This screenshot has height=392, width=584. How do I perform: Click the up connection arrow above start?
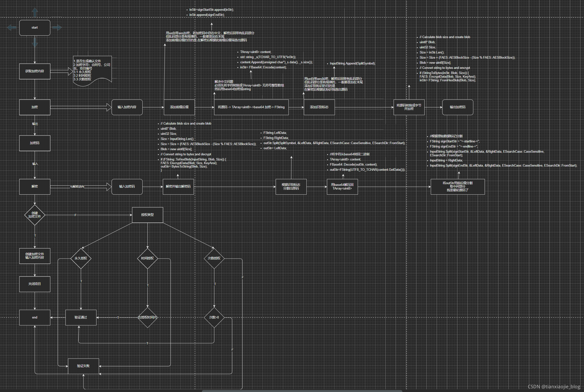pos(35,12)
